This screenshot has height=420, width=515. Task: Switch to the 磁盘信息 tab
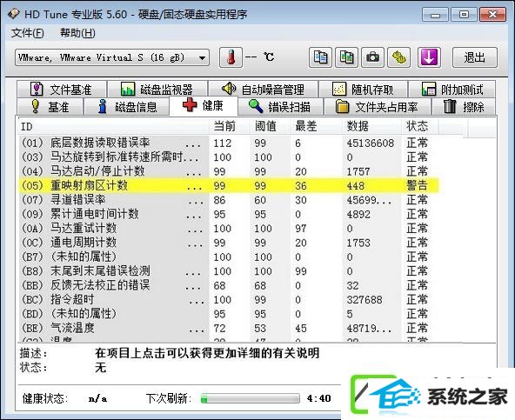pyautogui.click(x=127, y=107)
